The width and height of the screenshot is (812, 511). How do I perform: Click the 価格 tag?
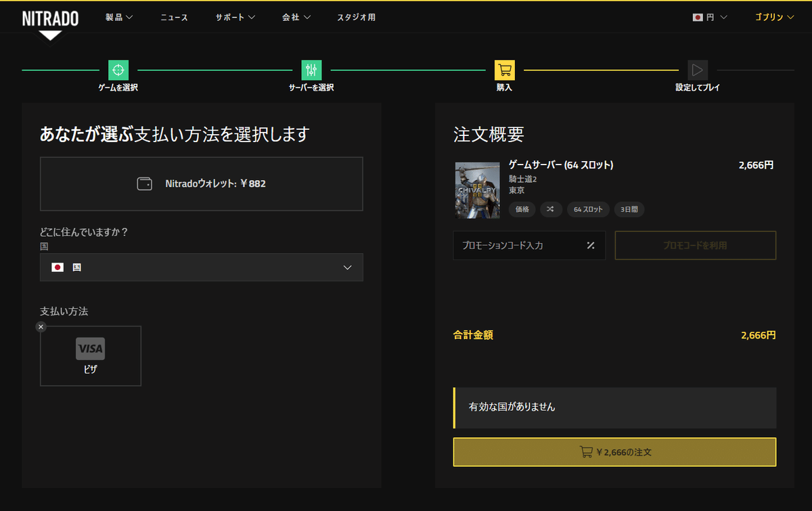(x=522, y=209)
